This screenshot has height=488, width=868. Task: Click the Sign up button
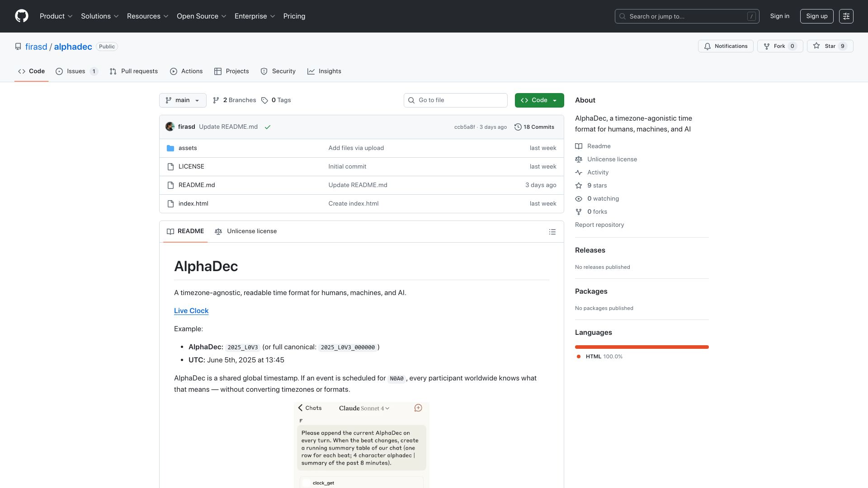pyautogui.click(x=816, y=16)
